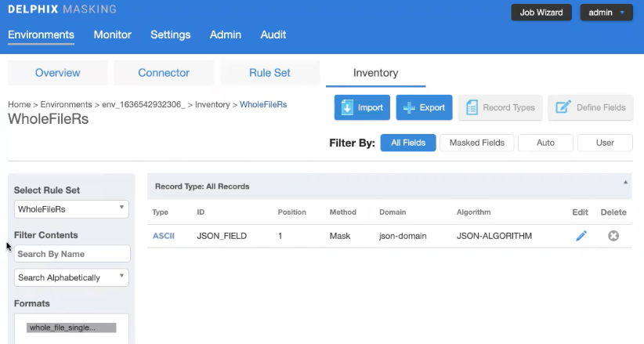Filter by Auto
The height and width of the screenshot is (344, 644).
[x=545, y=143]
